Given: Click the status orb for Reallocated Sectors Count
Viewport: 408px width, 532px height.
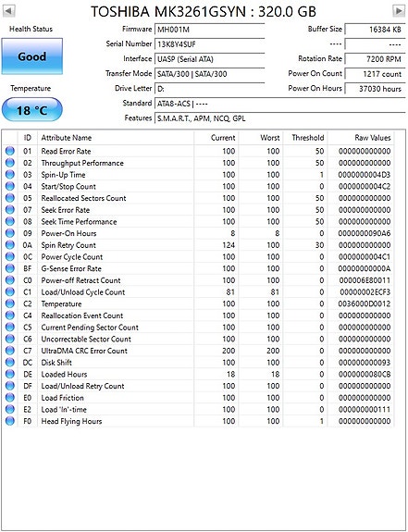Looking at the screenshot, I should click(10, 198).
